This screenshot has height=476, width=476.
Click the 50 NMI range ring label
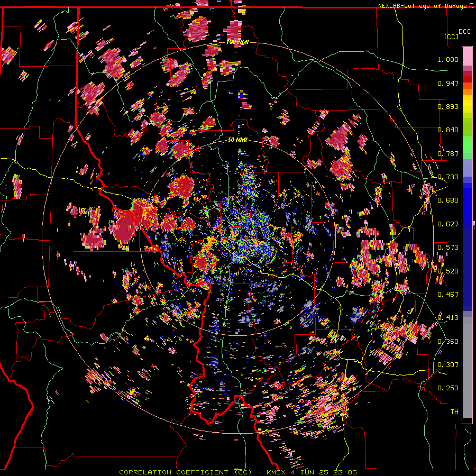tap(237, 140)
